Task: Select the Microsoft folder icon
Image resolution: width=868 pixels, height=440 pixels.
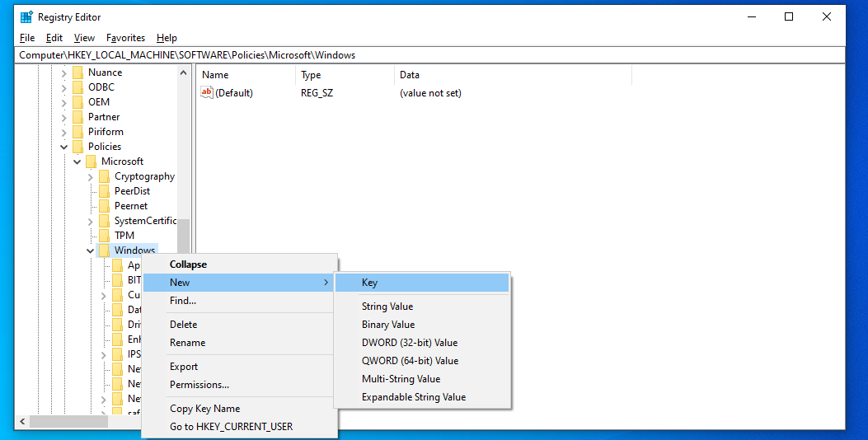Action: 91,161
